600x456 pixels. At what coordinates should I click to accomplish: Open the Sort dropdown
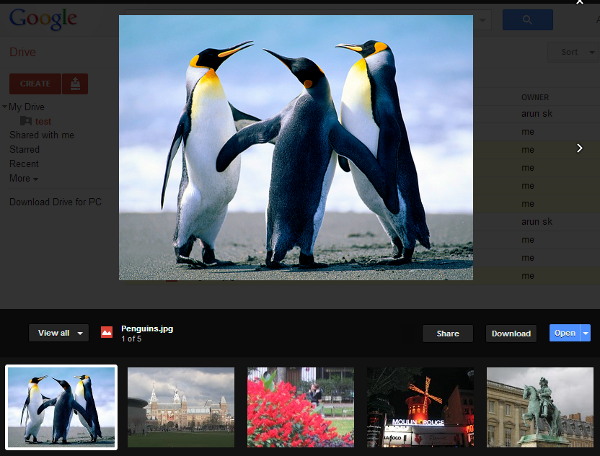coord(573,52)
